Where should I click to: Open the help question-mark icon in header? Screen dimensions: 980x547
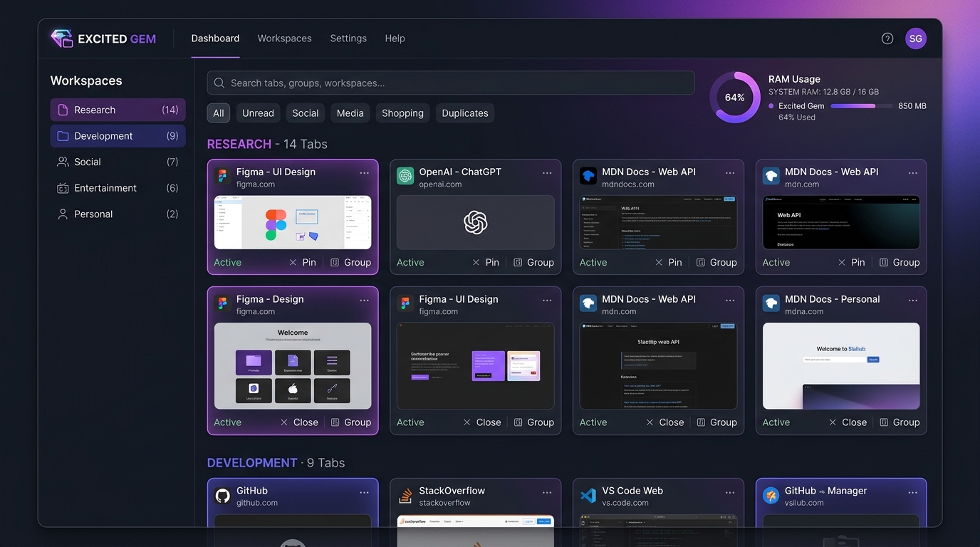[x=887, y=38]
